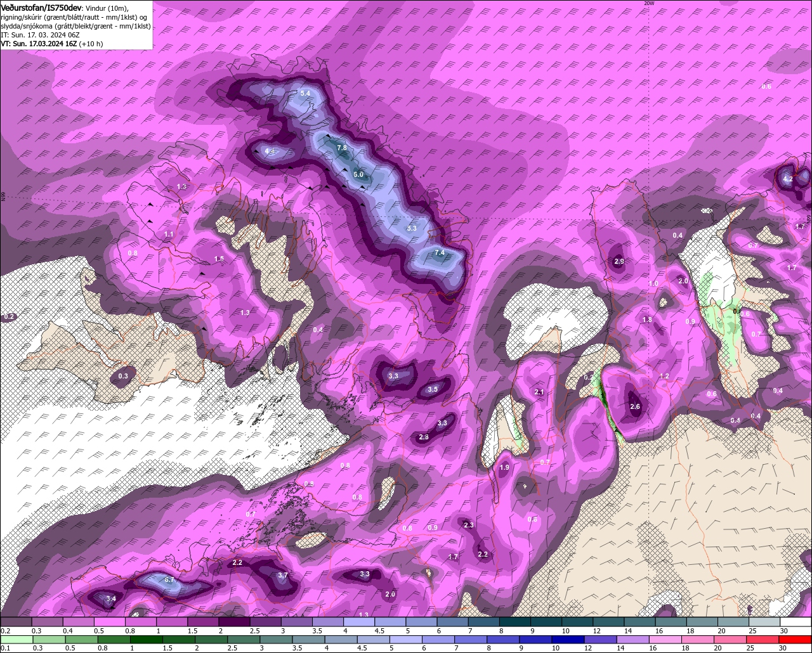Click the 2.6 map value
The width and height of the screenshot is (812, 653).
tap(635, 407)
